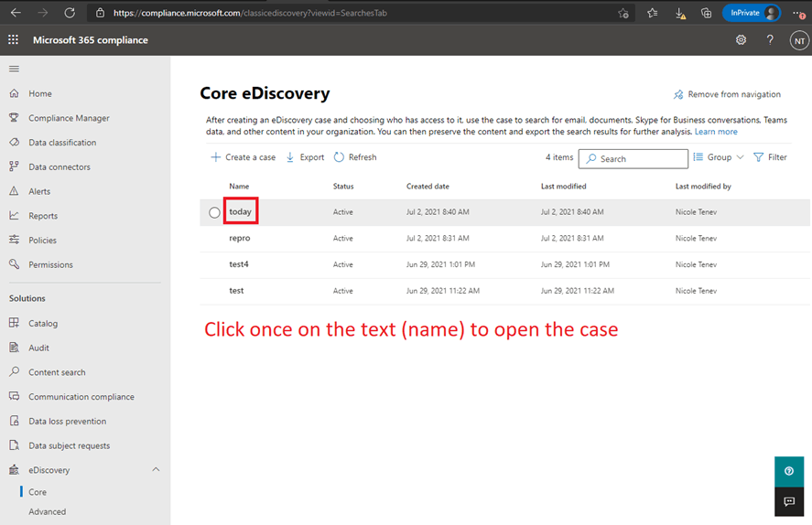Click the Content search magnifier icon

pos(14,372)
